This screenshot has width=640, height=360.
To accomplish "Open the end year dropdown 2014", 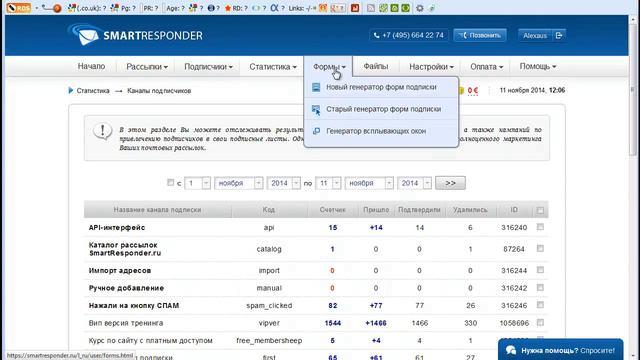I will [x=414, y=183].
